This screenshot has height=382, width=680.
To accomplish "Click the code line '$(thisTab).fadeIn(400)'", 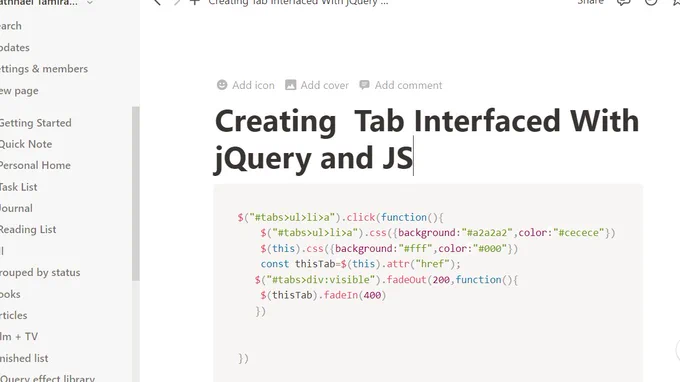I will pos(323,295).
